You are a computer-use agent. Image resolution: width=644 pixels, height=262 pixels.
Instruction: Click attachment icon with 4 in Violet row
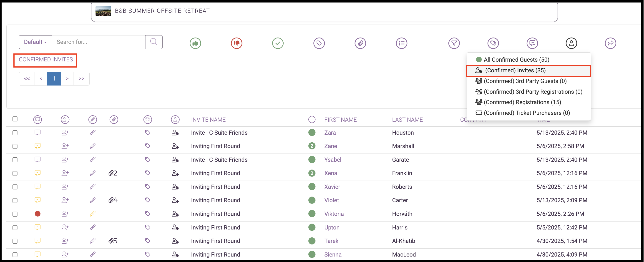pyautogui.click(x=113, y=200)
